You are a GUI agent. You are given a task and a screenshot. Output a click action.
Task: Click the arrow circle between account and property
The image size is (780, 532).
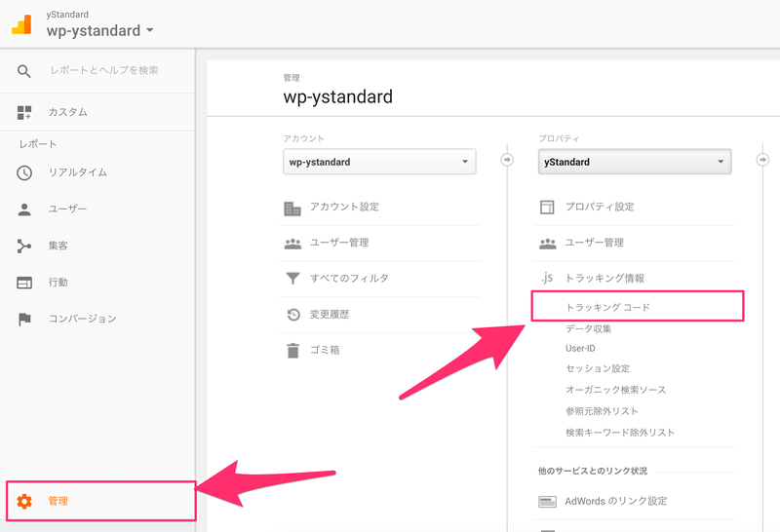point(507,160)
